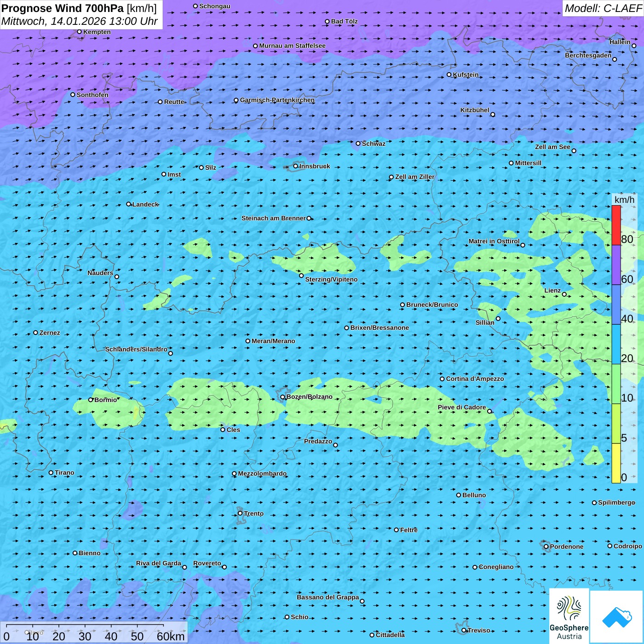The height and width of the screenshot is (644, 644).
Task: Click the 'Schlanders/Silandro' label
Action: point(136,349)
